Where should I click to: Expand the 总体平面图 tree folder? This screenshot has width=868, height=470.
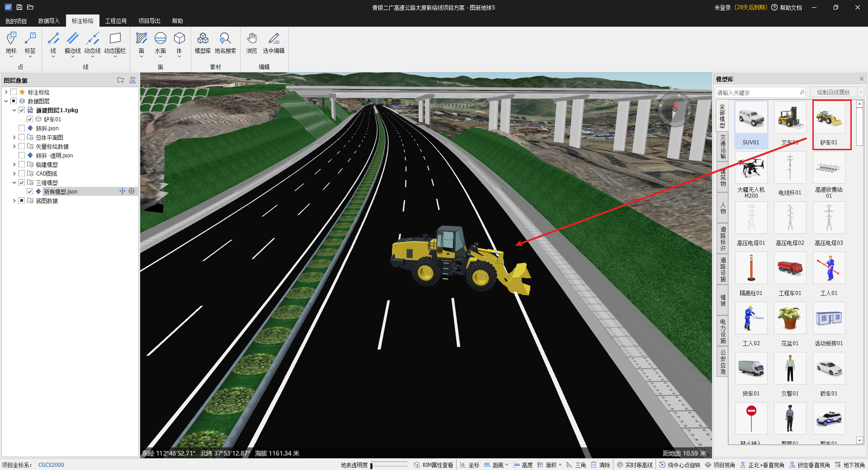click(x=14, y=138)
